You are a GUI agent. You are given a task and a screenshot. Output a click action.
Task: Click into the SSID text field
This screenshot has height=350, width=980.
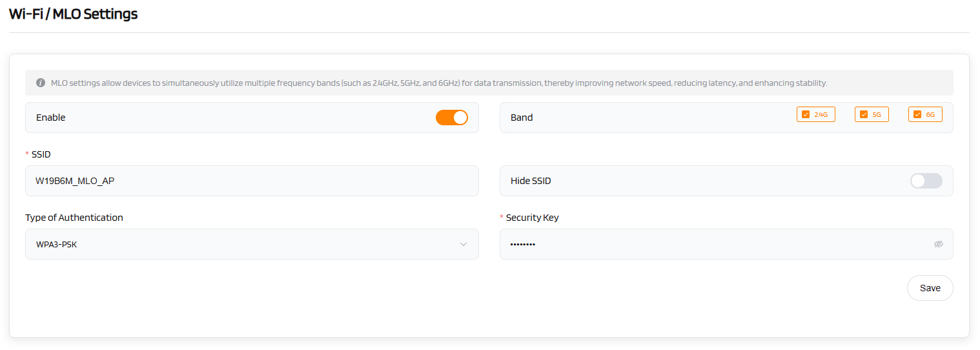pyautogui.click(x=252, y=181)
